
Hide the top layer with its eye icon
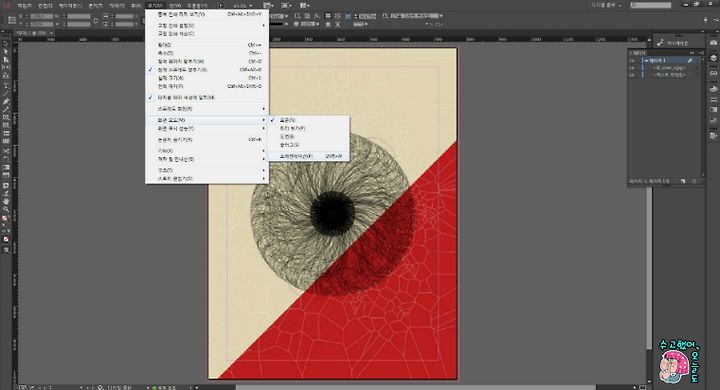(632, 60)
